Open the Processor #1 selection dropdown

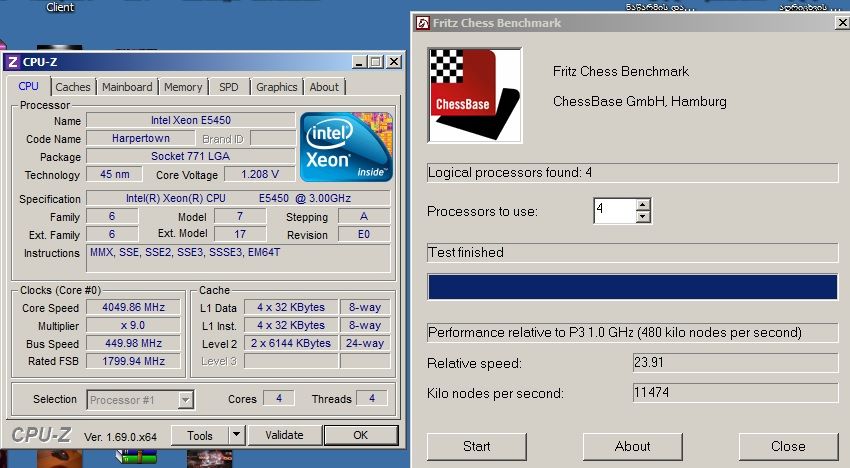coord(184,400)
